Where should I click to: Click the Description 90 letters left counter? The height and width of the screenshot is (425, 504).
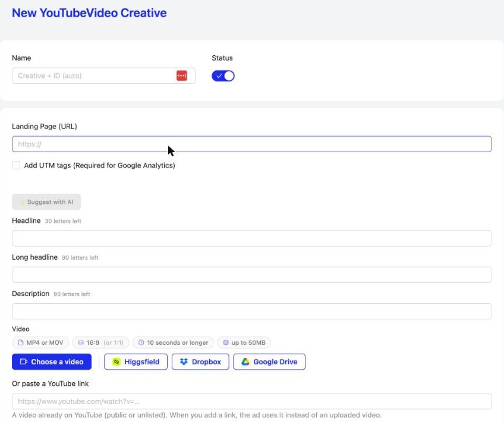click(72, 294)
